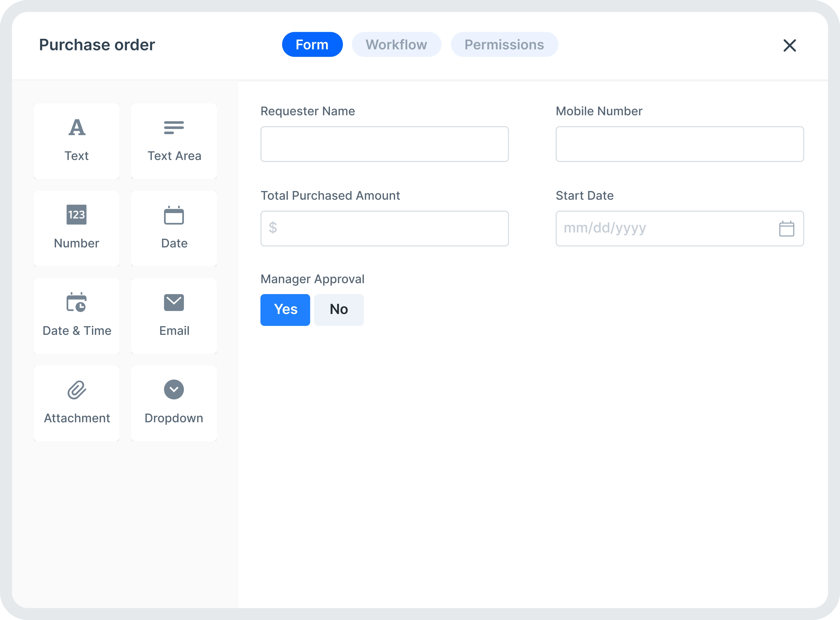Image resolution: width=840 pixels, height=620 pixels.
Task: Click the Dropdown chevron icon
Action: [x=173, y=389]
